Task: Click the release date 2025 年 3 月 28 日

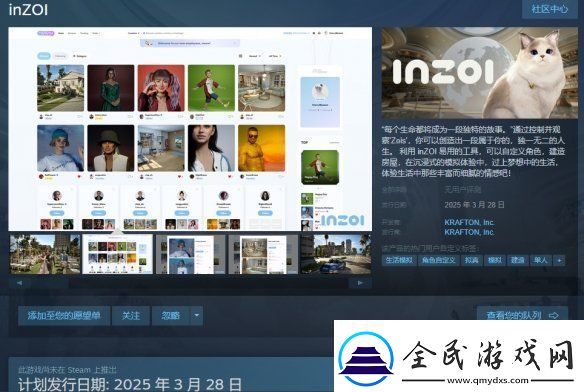Action: (x=474, y=205)
